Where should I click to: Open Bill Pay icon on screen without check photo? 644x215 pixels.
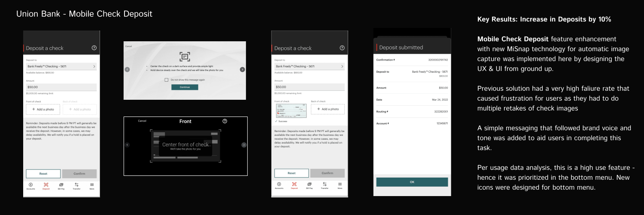(x=61, y=186)
